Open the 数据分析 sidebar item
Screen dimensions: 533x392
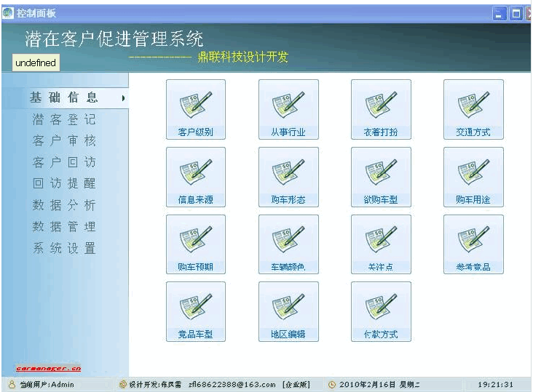coord(64,205)
